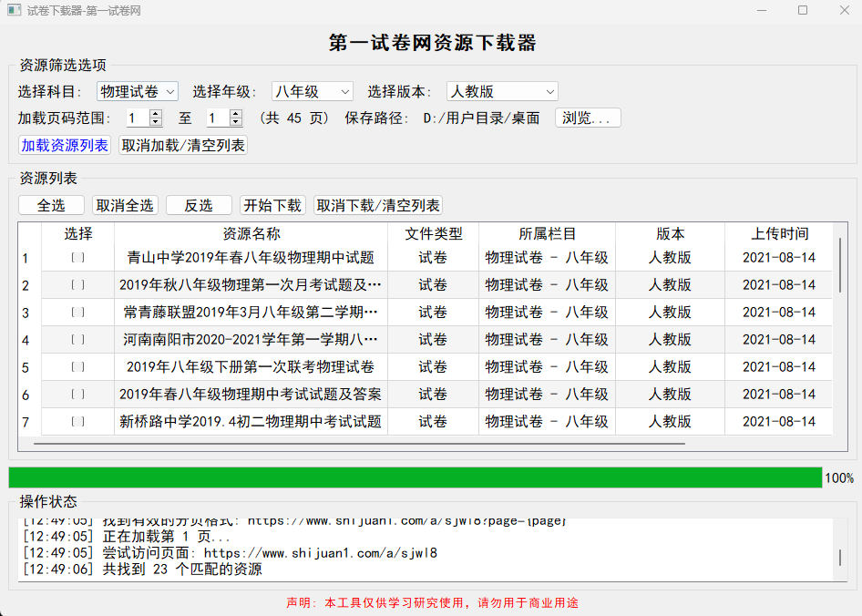Click the operation log vertical scrollbar
The height and width of the screenshot is (616, 862).
click(840, 557)
